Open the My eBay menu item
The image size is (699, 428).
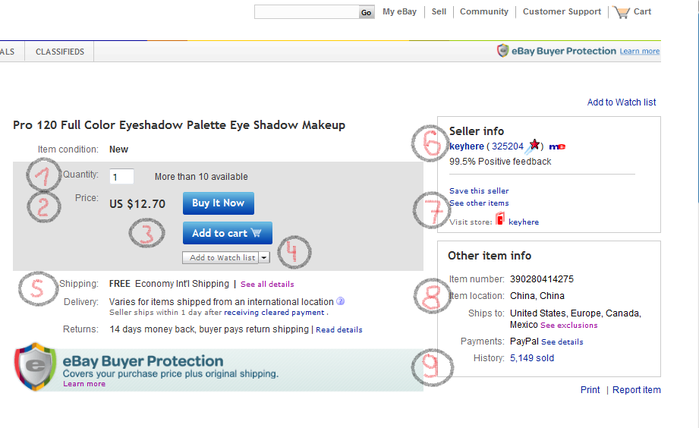coord(399,12)
